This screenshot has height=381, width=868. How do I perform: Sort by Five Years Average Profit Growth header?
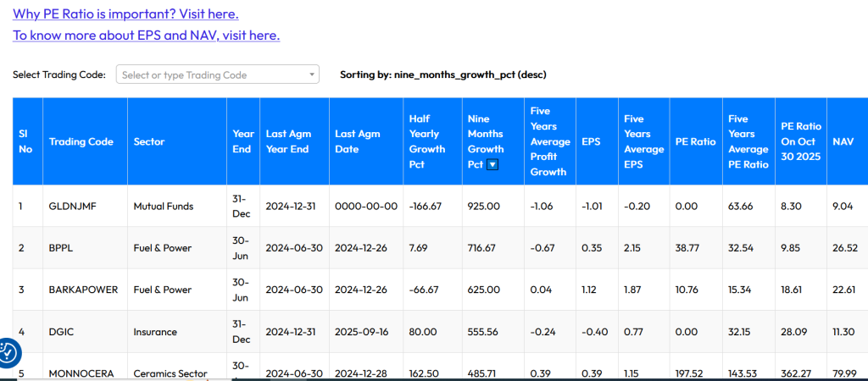pyautogui.click(x=550, y=141)
